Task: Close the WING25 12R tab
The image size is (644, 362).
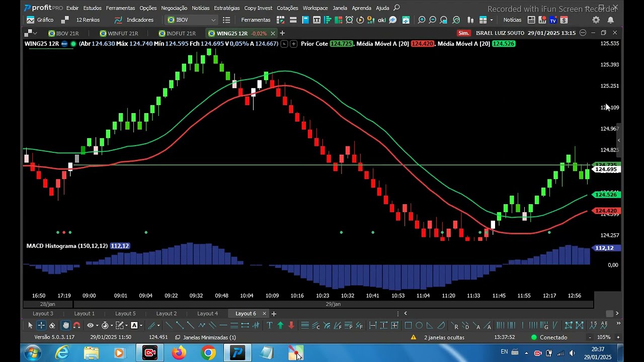Action: pos(273,33)
